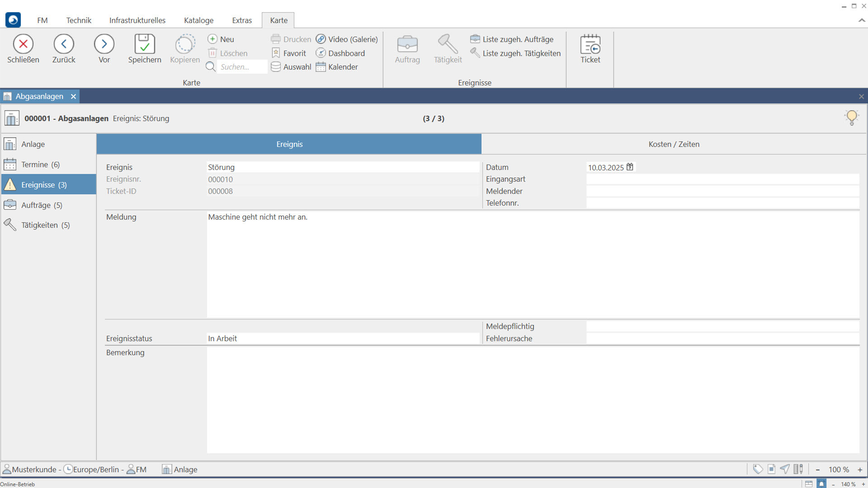Go back with the Zurück arrow

(x=64, y=44)
